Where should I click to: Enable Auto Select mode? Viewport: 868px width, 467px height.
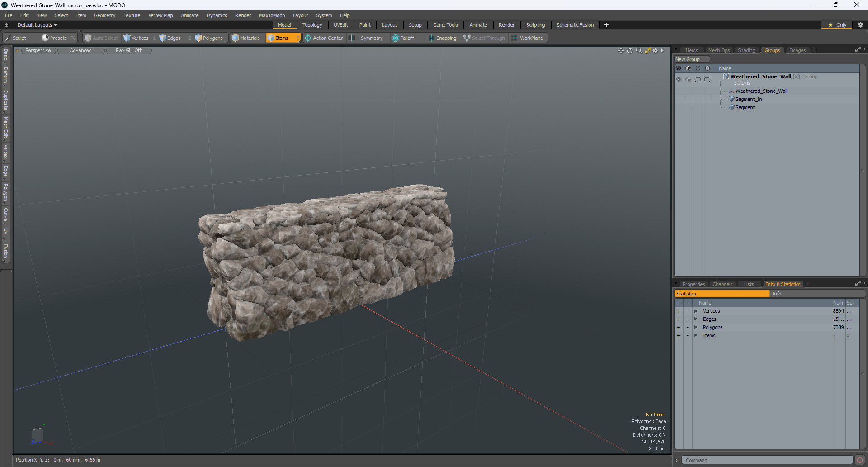click(101, 38)
